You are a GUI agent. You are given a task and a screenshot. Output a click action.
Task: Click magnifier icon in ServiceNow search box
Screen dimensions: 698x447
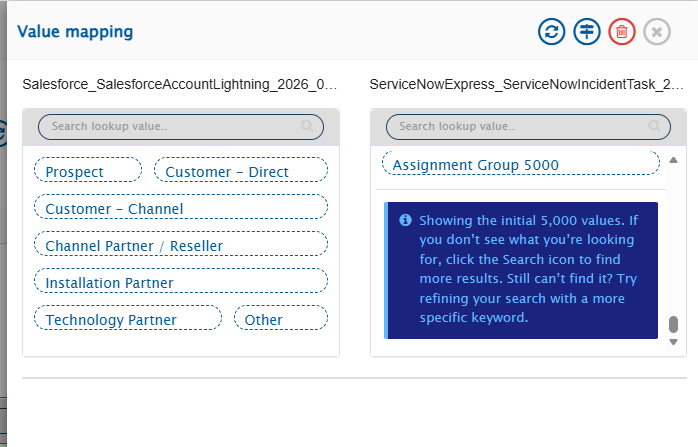click(x=655, y=127)
